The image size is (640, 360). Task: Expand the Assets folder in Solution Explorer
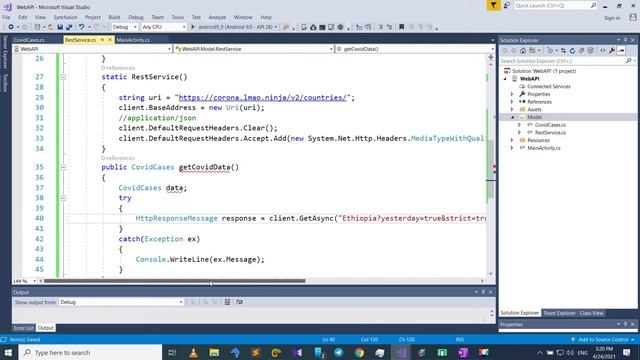point(512,109)
